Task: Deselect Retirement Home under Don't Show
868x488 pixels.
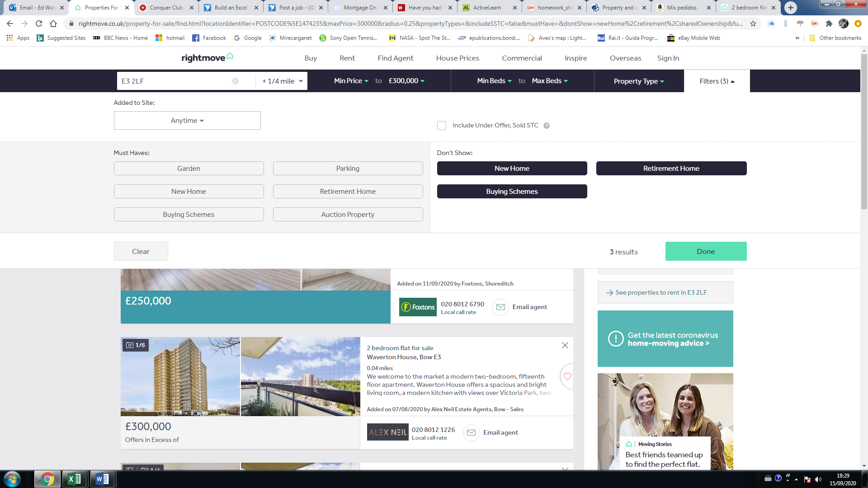Action: click(671, 168)
